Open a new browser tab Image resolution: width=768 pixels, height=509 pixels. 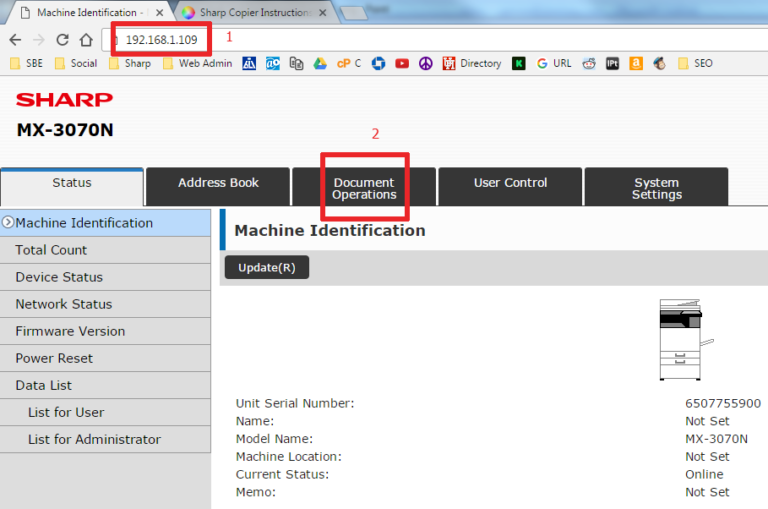click(354, 13)
